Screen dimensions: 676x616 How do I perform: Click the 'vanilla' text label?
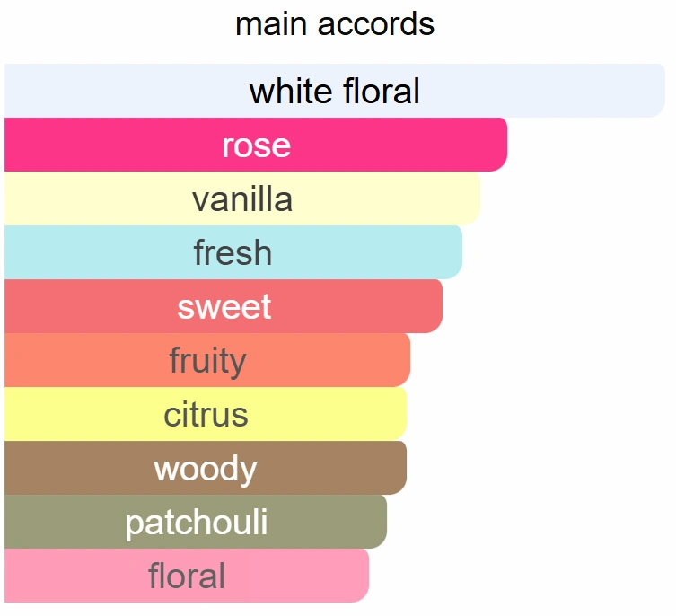(x=242, y=199)
